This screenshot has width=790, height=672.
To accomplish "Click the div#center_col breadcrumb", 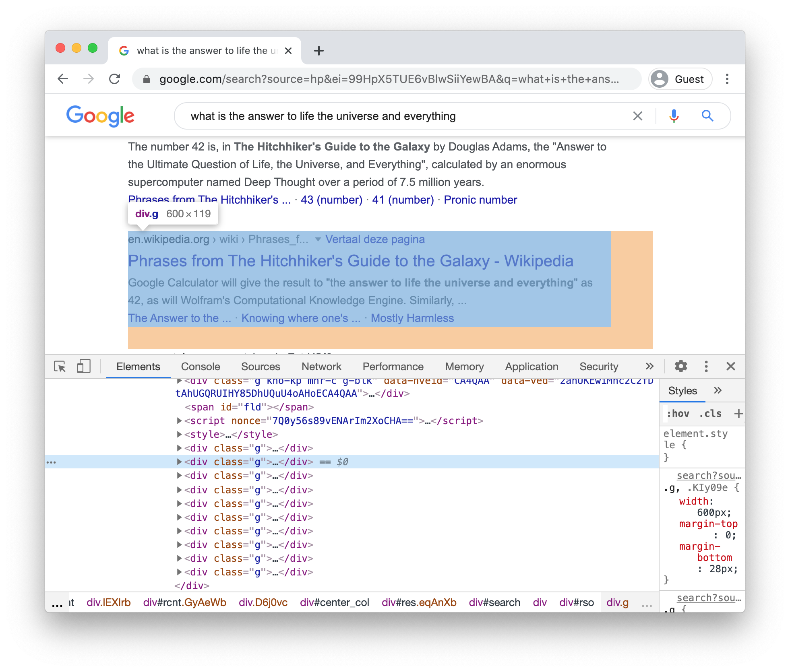I will 335,602.
